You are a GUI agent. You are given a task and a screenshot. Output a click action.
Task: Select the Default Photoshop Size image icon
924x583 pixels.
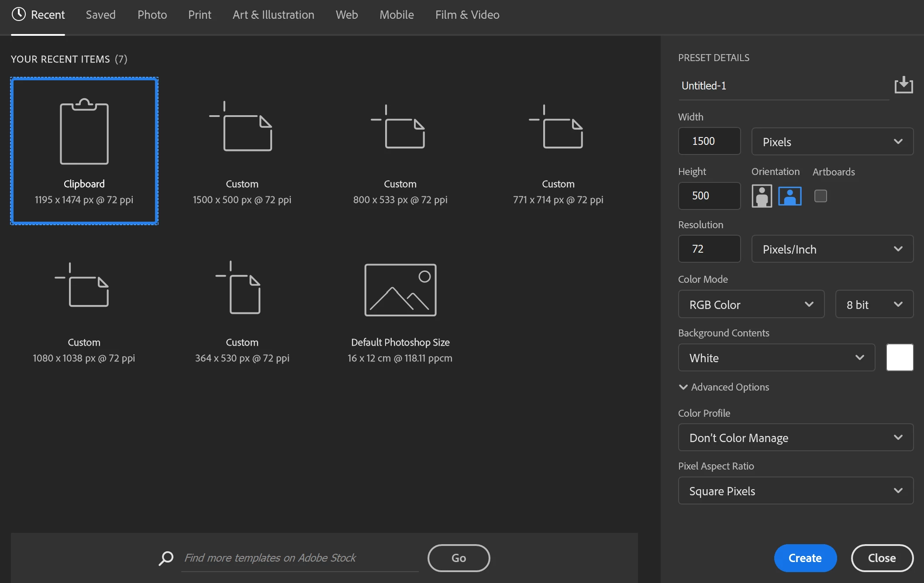[400, 290]
